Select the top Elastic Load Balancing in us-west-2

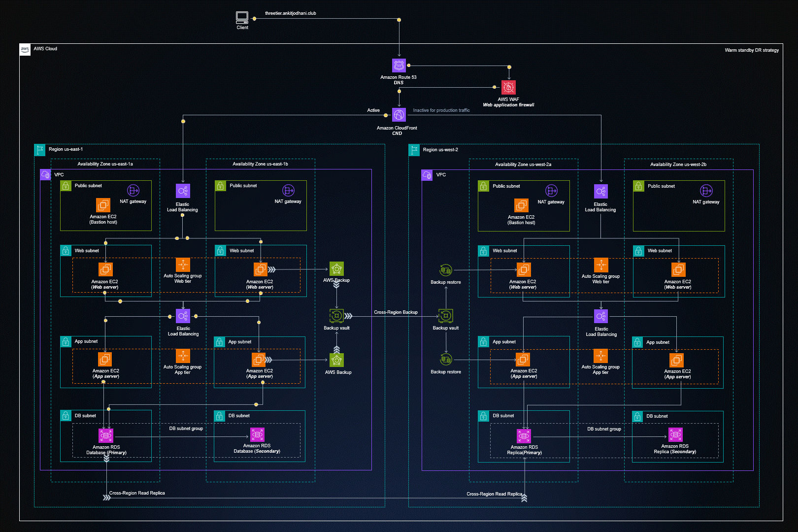[x=601, y=191]
